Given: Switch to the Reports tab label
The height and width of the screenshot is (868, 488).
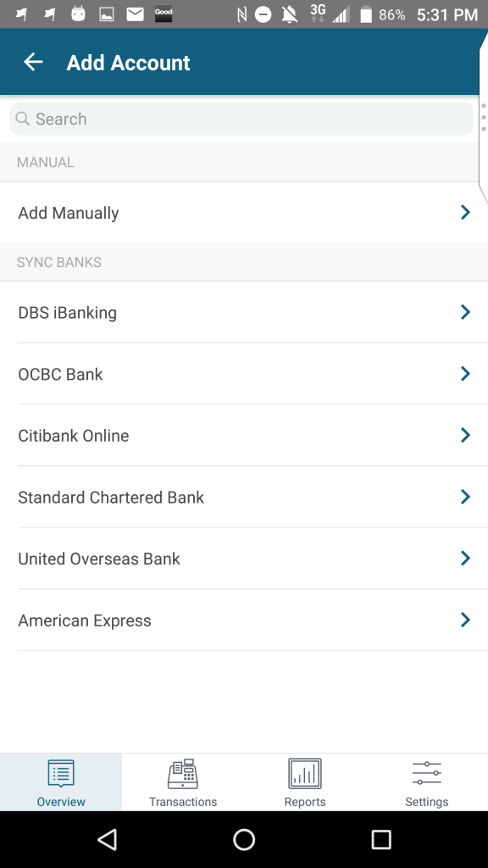Looking at the screenshot, I should coord(305,802).
